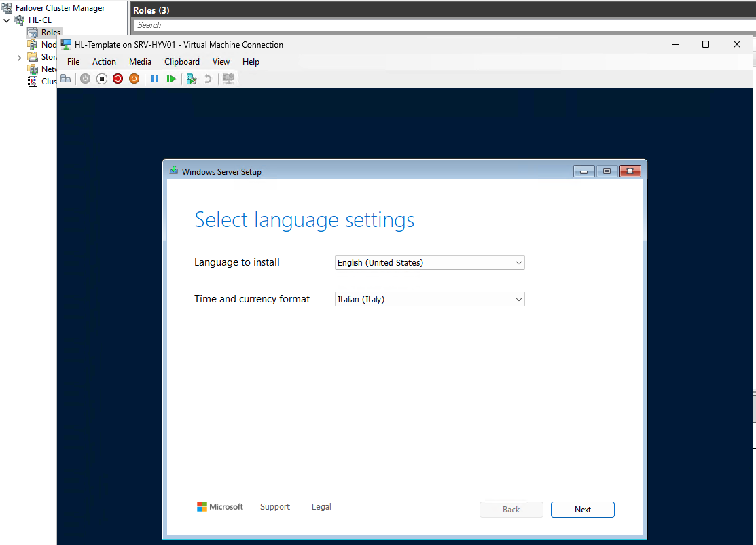Click the orange Save state icon

[x=134, y=79]
